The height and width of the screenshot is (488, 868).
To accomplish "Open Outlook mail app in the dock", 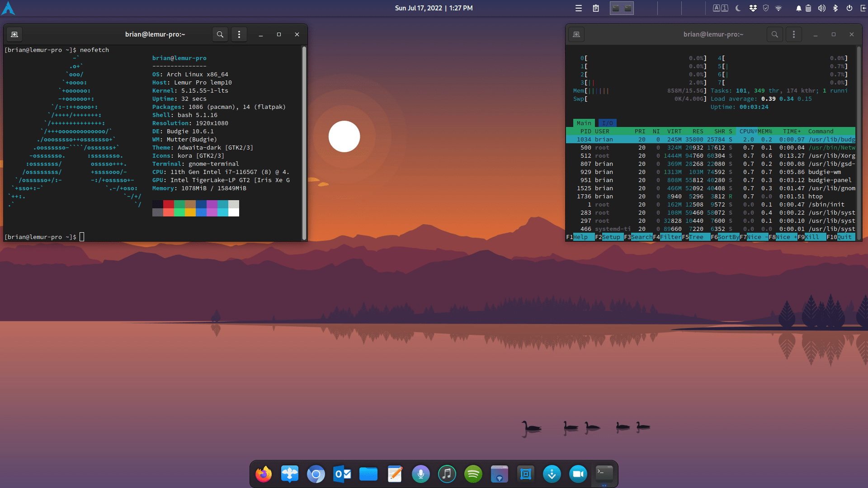I will (342, 474).
